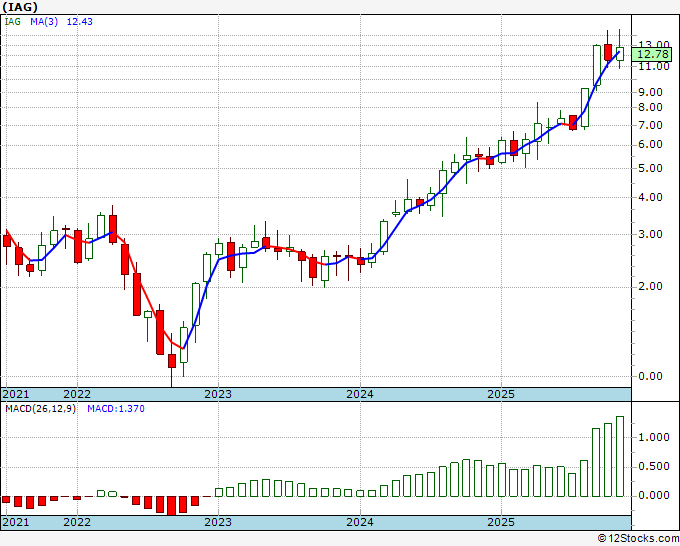Click the lowest red candlestick of 2022
Screen dimensions: 680x546
click(172, 361)
